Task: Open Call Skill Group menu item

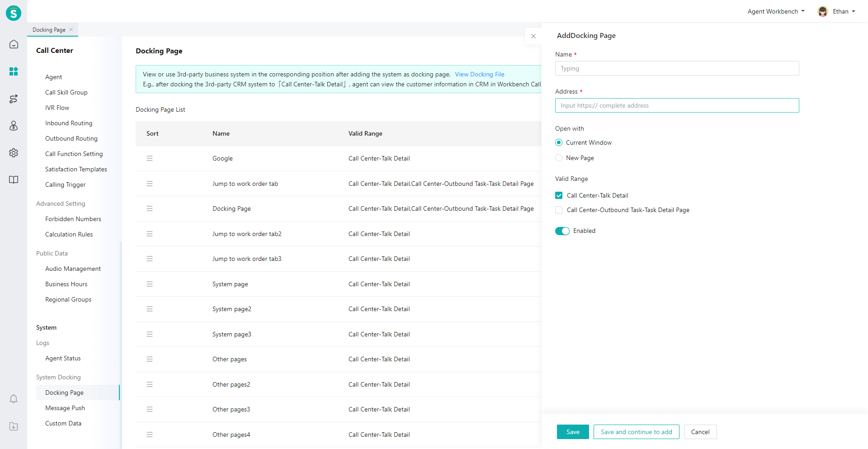Action: click(66, 92)
